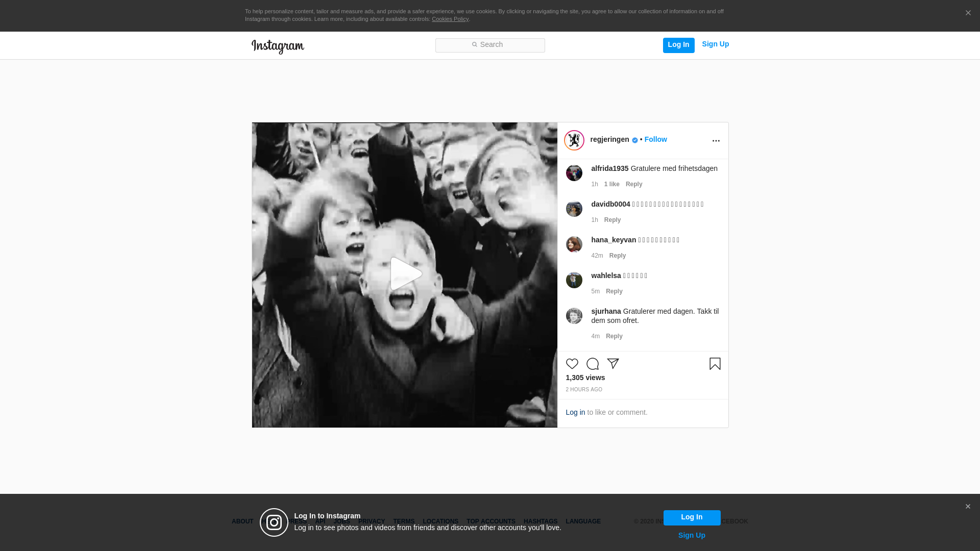This screenshot has height=551, width=980.
Task: Click the 5m timestamp on wahlelsa's comment
Action: [595, 291]
